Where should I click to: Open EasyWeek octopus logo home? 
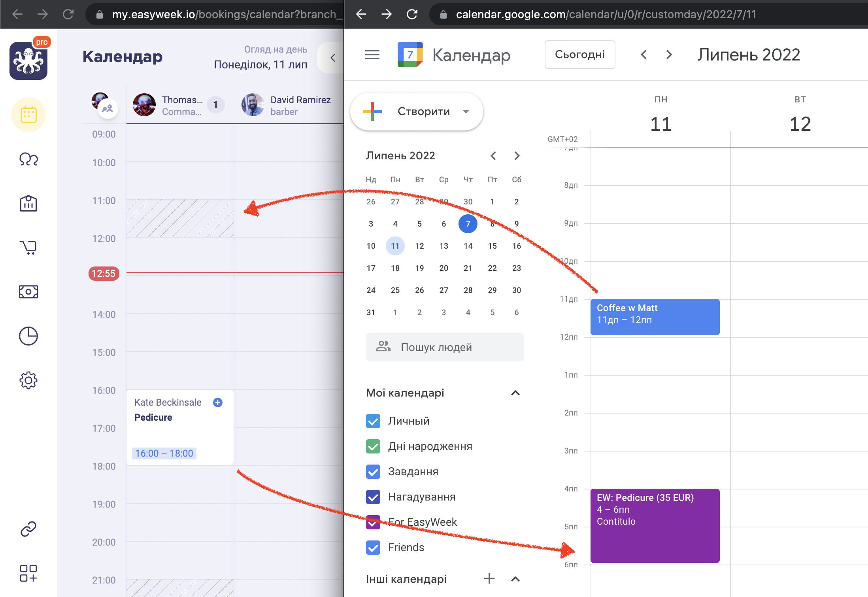28,60
